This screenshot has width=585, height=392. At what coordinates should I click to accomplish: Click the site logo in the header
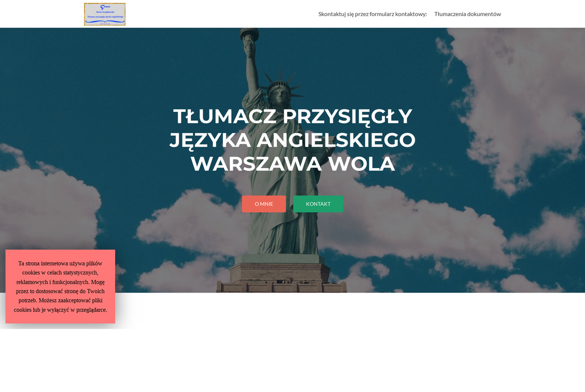coord(105,14)
